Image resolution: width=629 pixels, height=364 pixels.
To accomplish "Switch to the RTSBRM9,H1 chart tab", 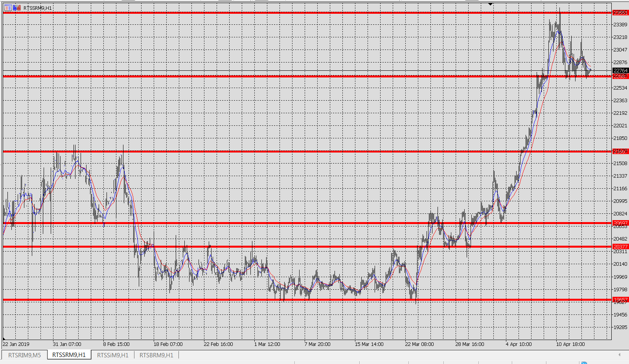I will click(x=156, y=355).
